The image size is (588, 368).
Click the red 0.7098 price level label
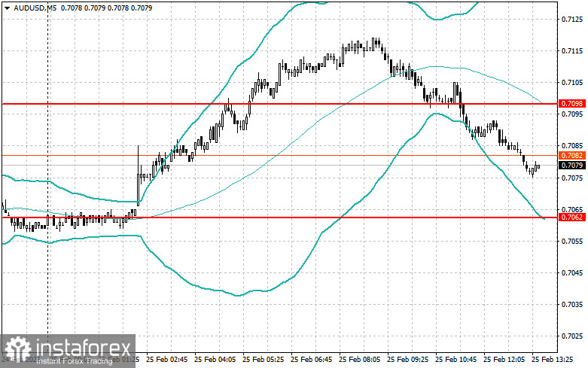pos(572,103)
